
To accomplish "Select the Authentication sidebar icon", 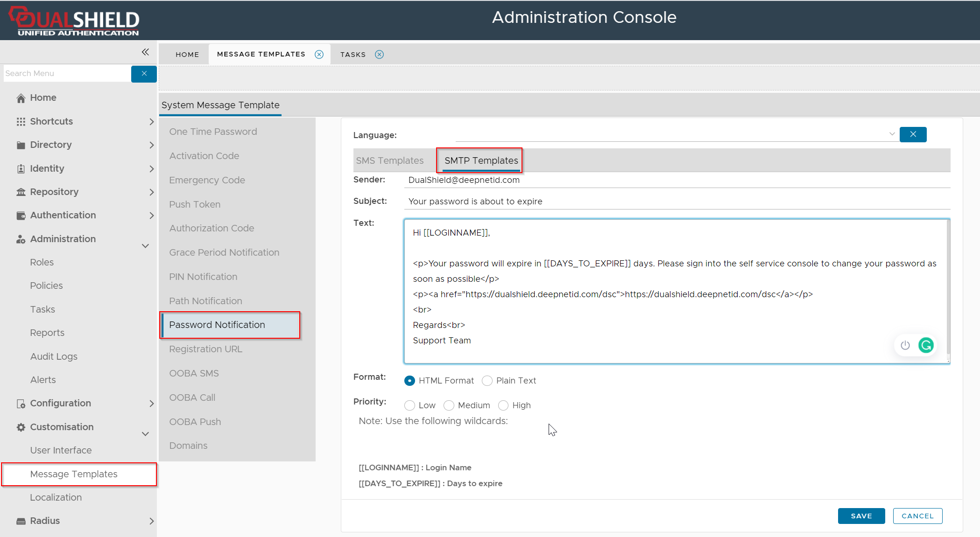I will tap(21, 215).
